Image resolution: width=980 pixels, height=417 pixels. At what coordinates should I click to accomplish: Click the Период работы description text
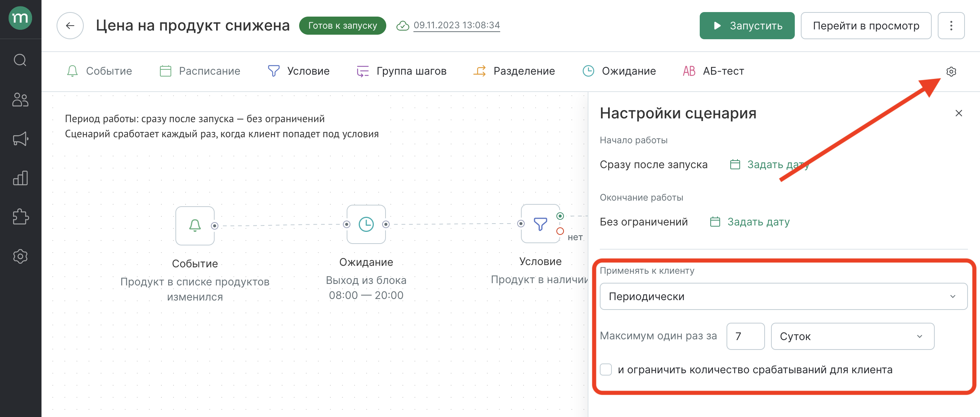coord(194,119)
